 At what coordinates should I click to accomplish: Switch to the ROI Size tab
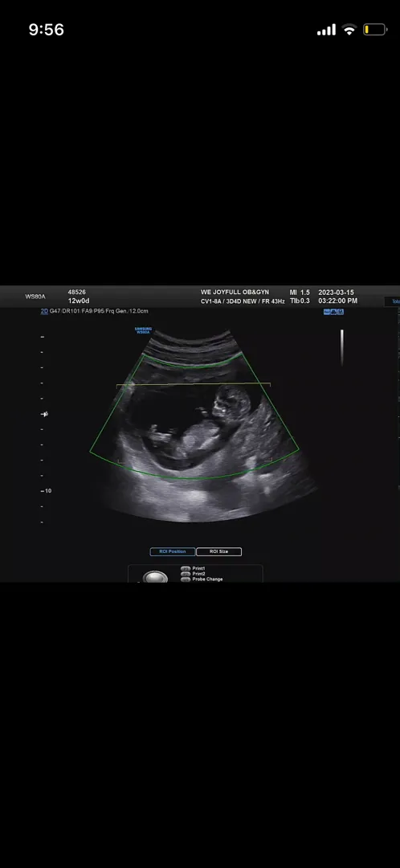(218, 551)
